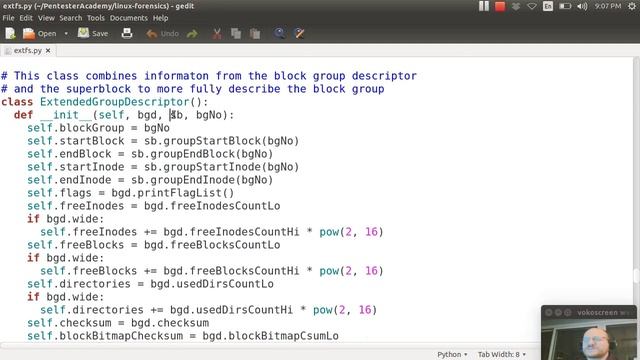This screenshot has height=360, width=640.
Task: Click the comment line starting '# This class'
Action: coord(209,76)
